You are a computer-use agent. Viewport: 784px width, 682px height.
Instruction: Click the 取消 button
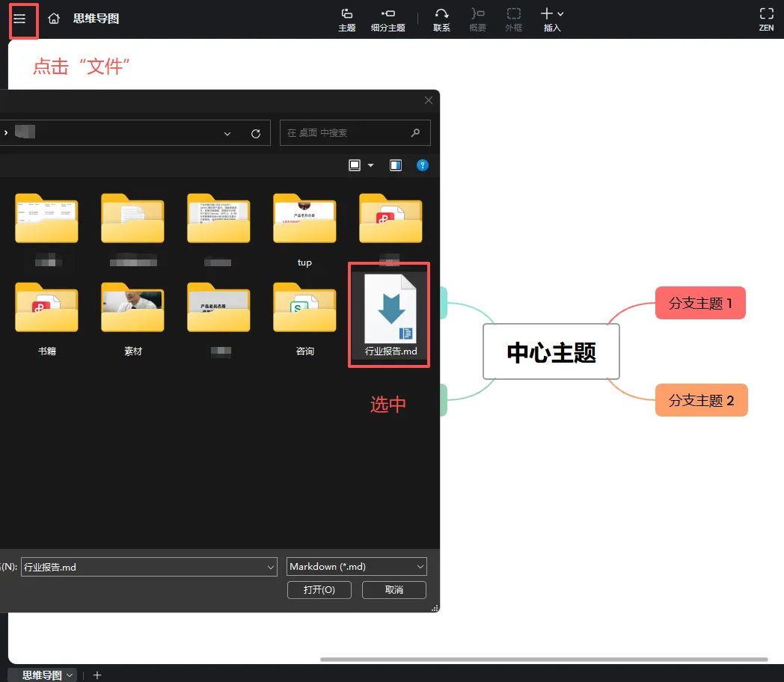tap(394, 589)
